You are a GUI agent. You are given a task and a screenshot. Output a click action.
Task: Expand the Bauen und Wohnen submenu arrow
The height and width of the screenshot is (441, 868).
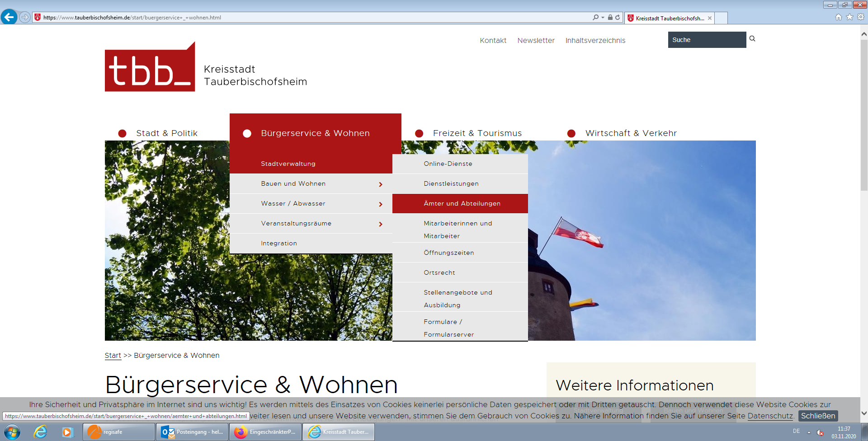381,184
